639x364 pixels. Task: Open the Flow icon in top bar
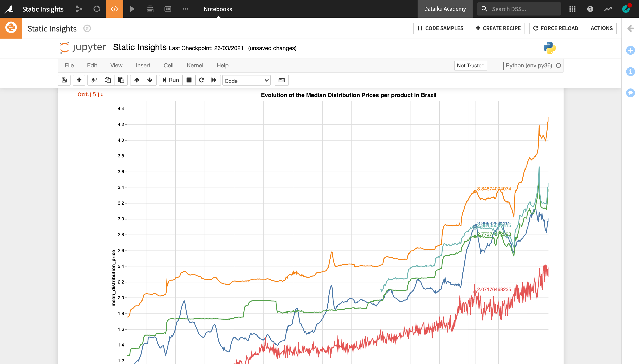[x=79, y=9]
